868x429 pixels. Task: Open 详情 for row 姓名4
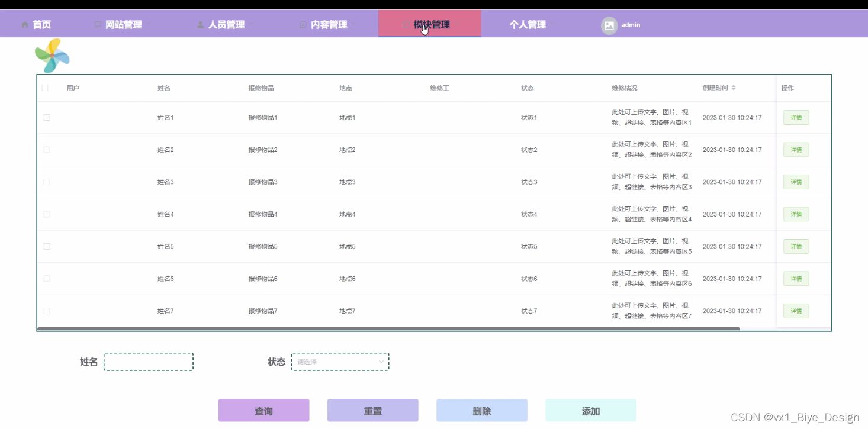[x=796, y=214]
